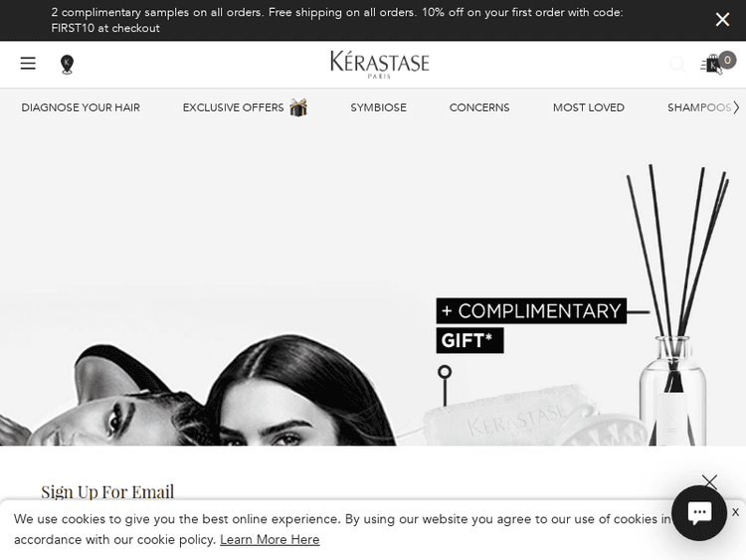Screen dimensions: 746x560
Task: Show more categories with the right chevron
Action: coord(736,107)
